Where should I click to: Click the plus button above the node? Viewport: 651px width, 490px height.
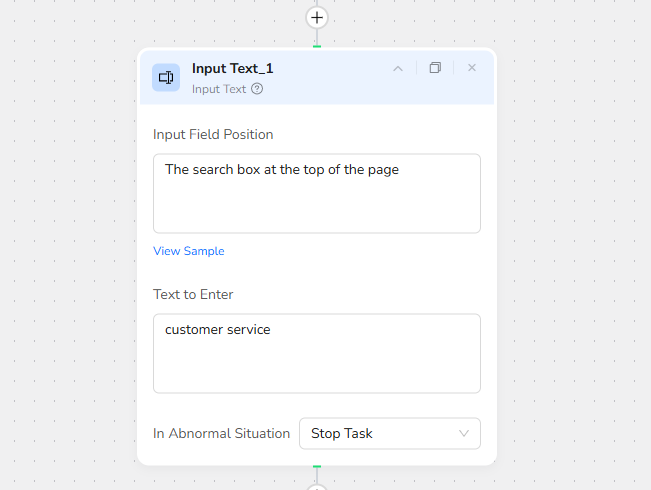(317, 17)
